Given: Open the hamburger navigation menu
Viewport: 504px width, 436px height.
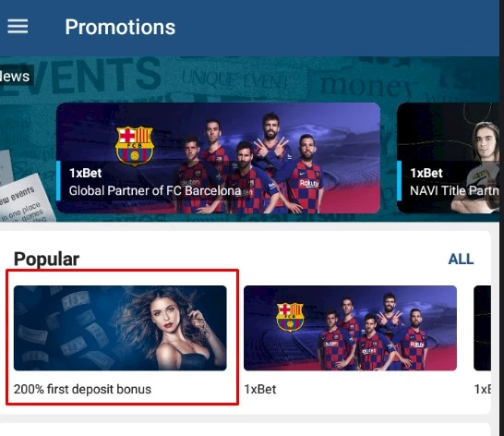Looking at the screenshot, I should click(18, 26).
